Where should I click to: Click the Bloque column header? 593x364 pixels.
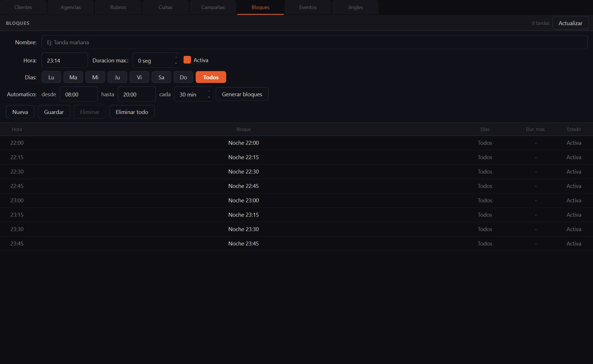coord(243,129)
